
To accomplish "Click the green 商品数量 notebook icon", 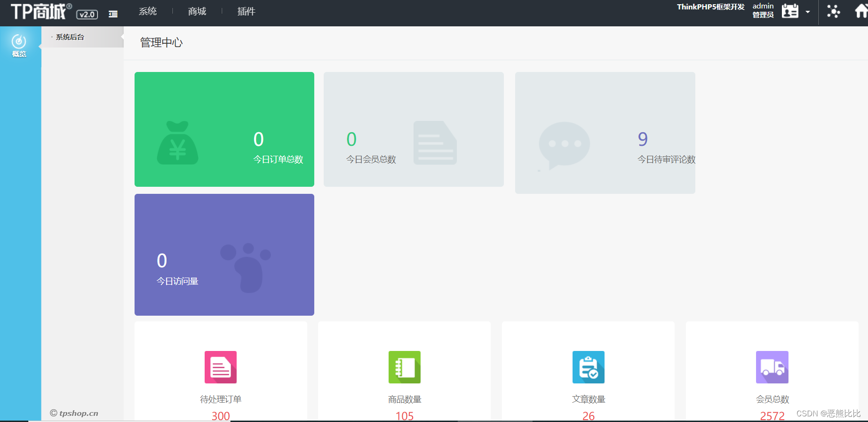I will tap(405, 367).
